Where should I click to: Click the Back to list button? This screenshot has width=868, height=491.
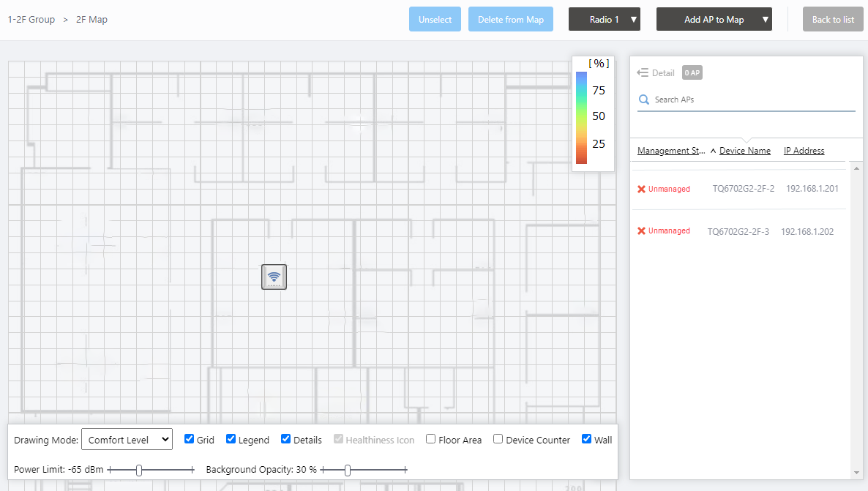click(x=833, y=20)
